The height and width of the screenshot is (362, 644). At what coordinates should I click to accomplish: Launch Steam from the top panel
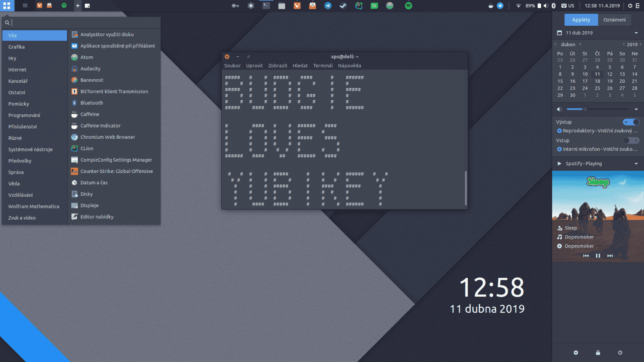pyautogui.click(x=343, y=6)
